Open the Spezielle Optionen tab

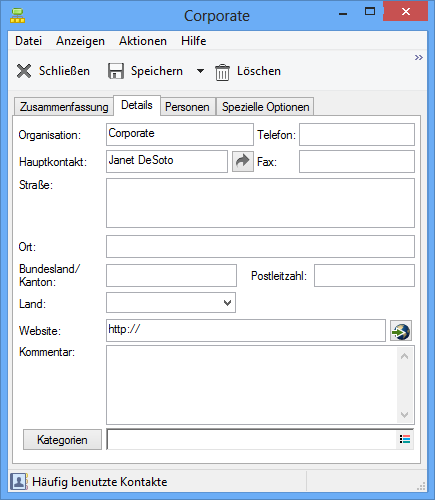(x=266, y=107)
